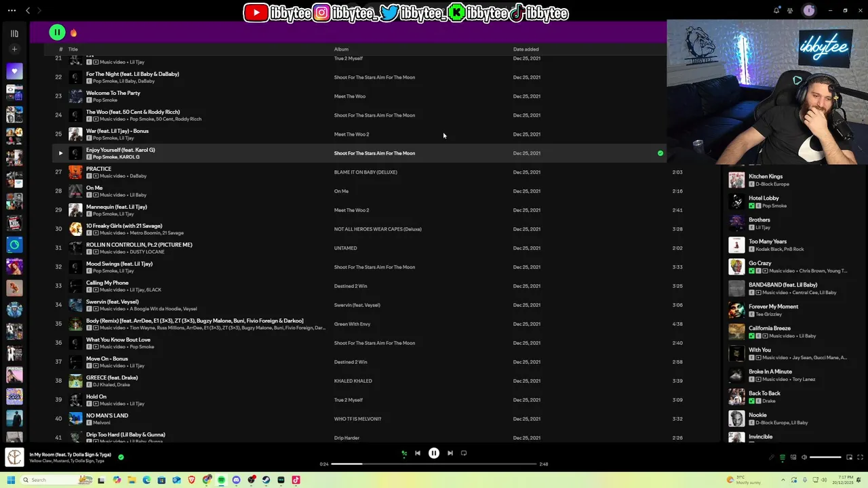868x488 pixels.
Task: Mute with the volume speaker icon
Action: [x=804, y=457]
